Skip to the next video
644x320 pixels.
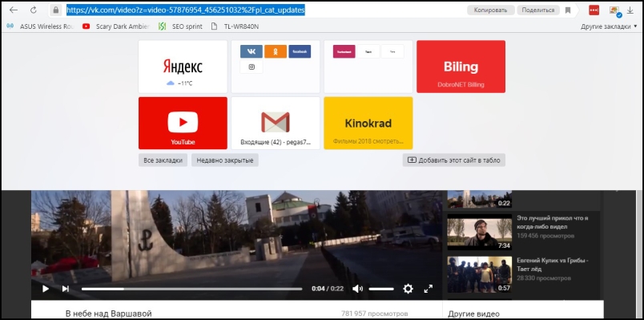(66, 289)
